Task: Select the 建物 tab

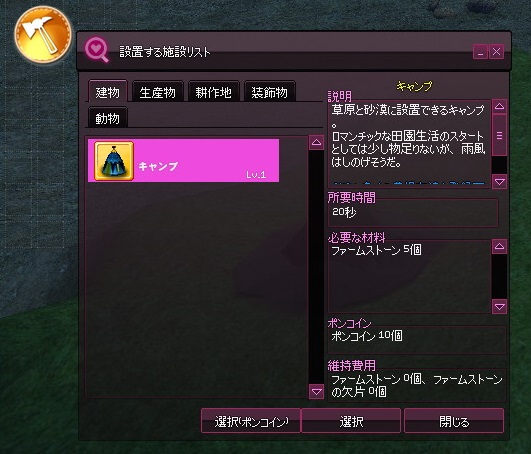Action: pos(108,91)
